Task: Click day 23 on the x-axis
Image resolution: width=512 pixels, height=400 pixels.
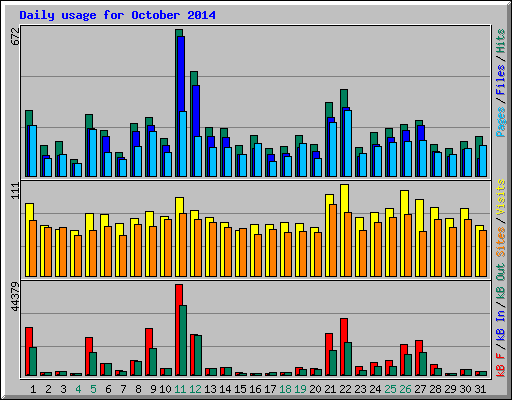Action: [360, 389]
